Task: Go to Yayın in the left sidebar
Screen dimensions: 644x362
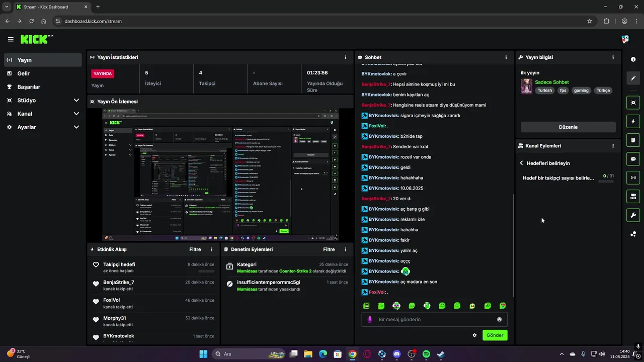Action: pyautogui.click(x=43, y=60)
